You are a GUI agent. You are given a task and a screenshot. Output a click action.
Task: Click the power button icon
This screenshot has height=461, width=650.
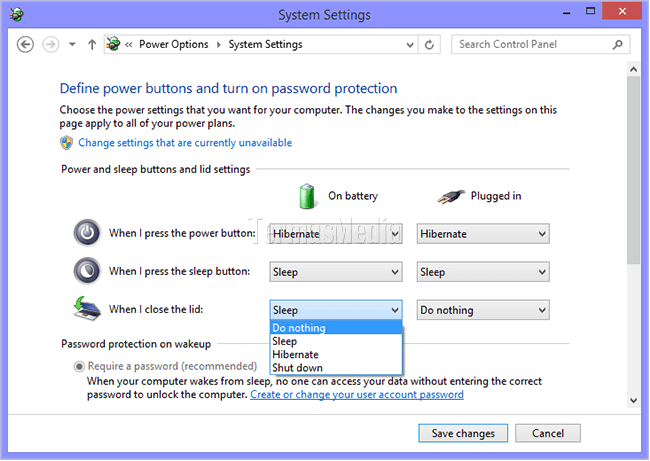tap(87, 234)
